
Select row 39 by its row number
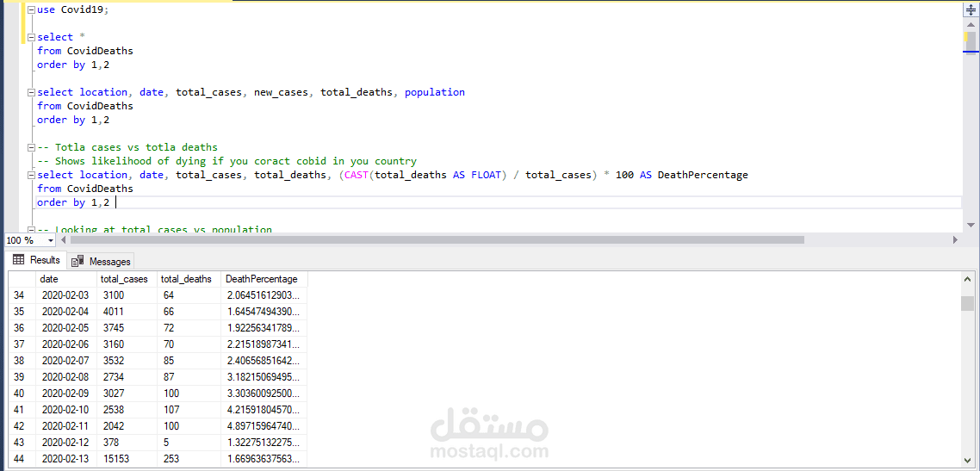[22, 376]
